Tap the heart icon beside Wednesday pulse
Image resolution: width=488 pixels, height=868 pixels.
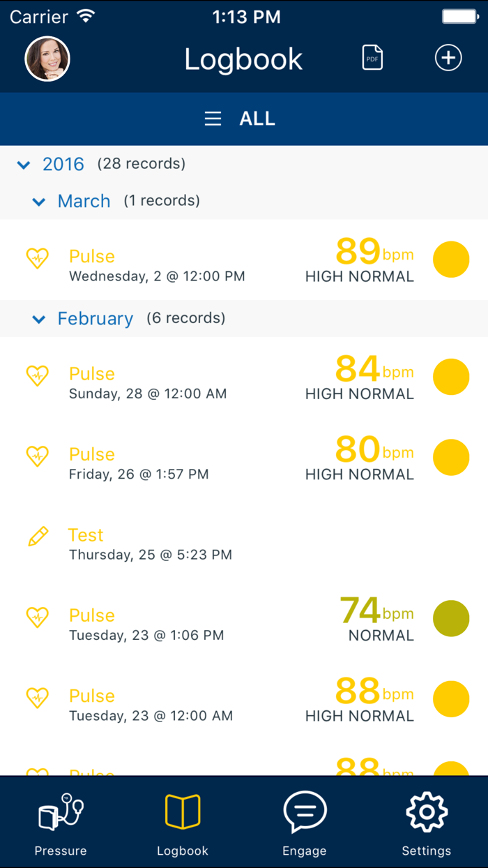pyautogui.click(x=38, y=258)
